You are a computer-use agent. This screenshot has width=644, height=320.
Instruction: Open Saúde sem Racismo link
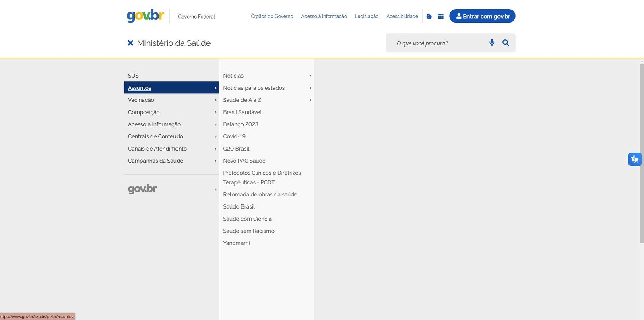click(x=249, y=231)
